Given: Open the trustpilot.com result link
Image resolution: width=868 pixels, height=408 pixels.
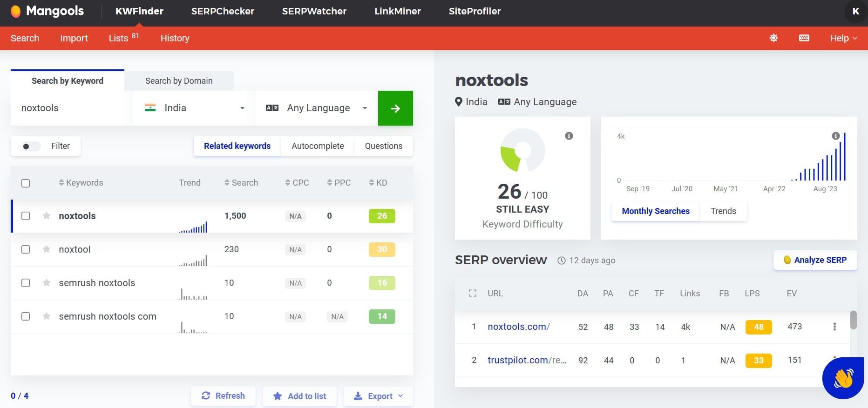Looking at the screenshot, I should point(526,360).
